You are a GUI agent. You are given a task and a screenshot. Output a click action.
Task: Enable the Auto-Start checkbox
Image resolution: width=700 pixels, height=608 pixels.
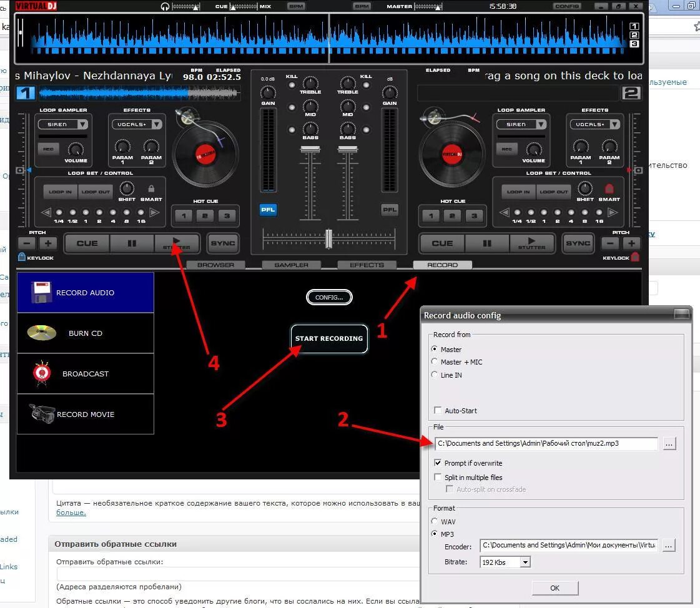[438, 409]
